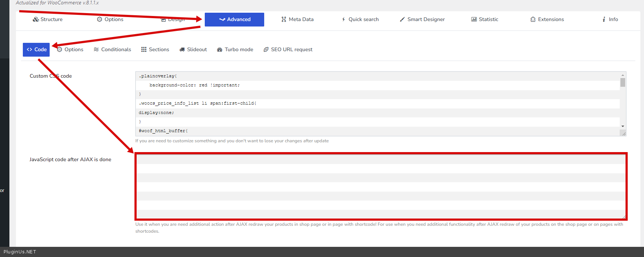Viewport: 644px width, 257px height.
Task: Click the Structure tab icon
Action: [36, 20]
